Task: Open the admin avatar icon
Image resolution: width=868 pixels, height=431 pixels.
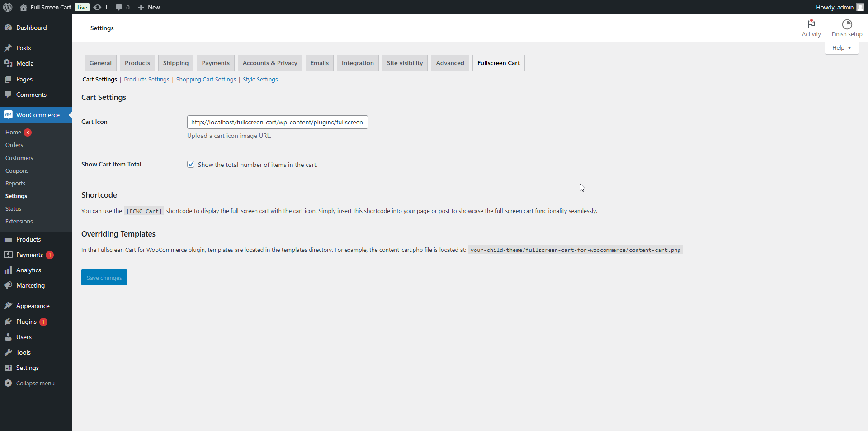Action: tap(860, 7)
